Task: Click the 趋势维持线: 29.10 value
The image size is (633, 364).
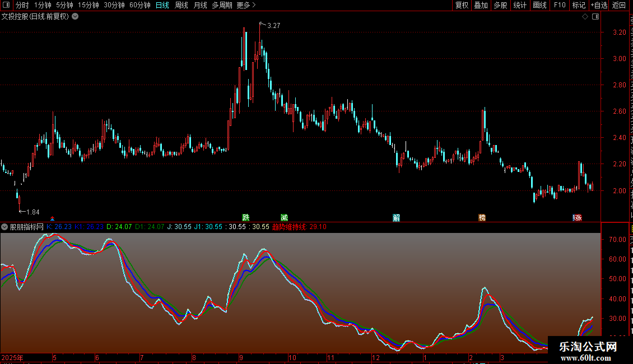Action: 299,227
